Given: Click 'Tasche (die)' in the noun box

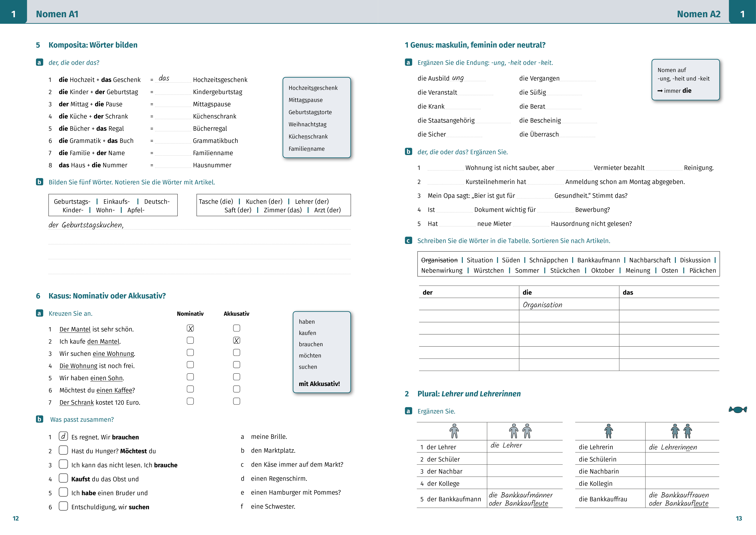Looking at the screenshot, I should click(216, 201).
